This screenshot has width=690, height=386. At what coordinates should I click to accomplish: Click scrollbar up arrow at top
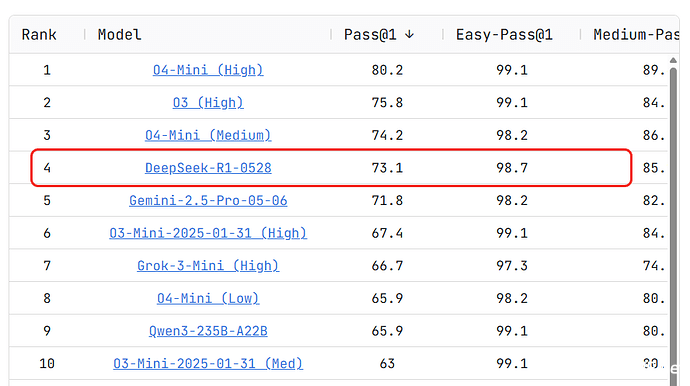(x=673, y=60)
